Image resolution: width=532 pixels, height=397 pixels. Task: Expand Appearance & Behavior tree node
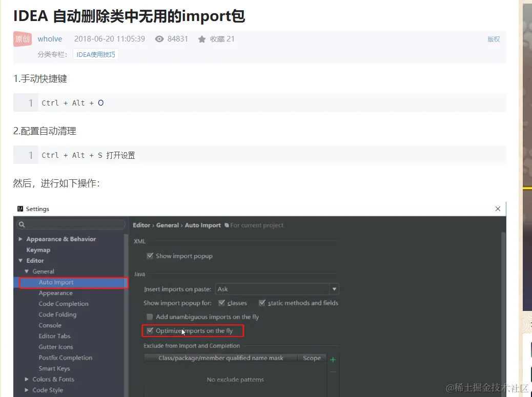21,239
